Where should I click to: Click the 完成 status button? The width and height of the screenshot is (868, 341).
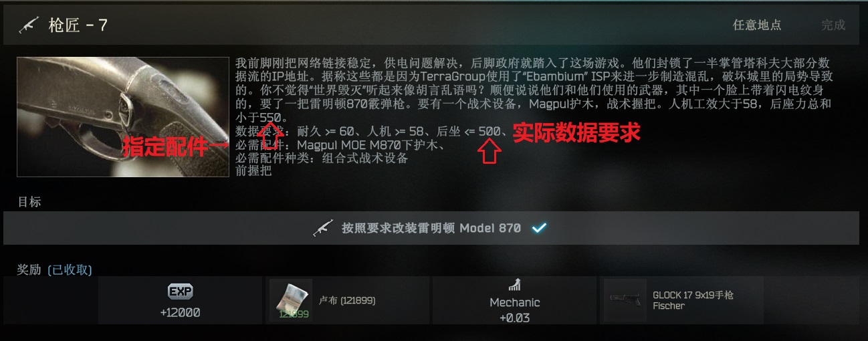(833, 25)
